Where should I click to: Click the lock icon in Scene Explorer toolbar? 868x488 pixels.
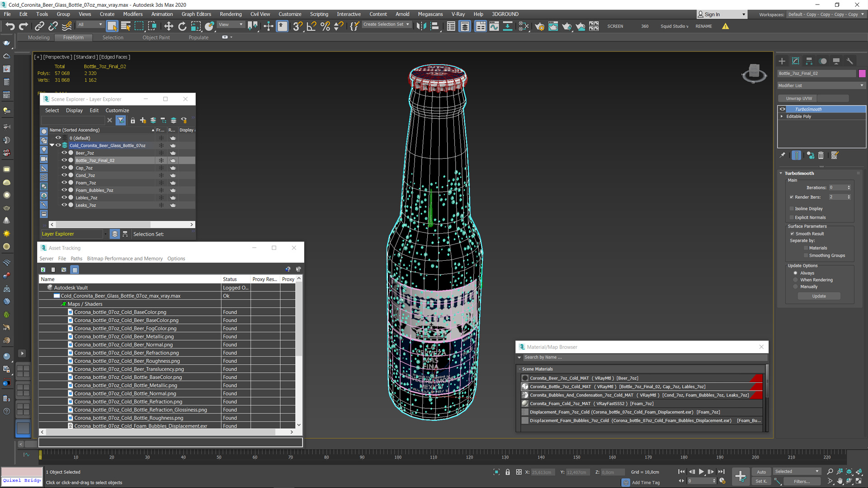click(132, 120)
